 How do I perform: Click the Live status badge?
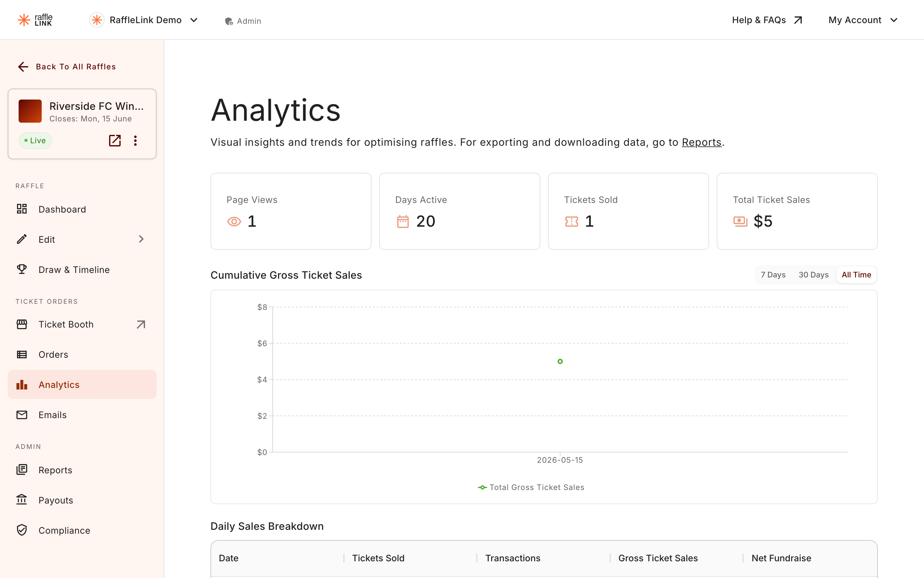[35, 141]
